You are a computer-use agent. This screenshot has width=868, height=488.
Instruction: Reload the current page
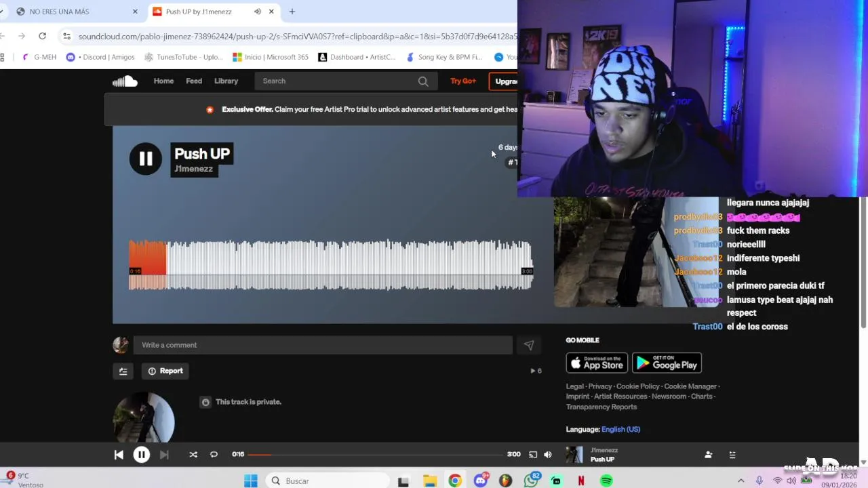click(42, 36)
